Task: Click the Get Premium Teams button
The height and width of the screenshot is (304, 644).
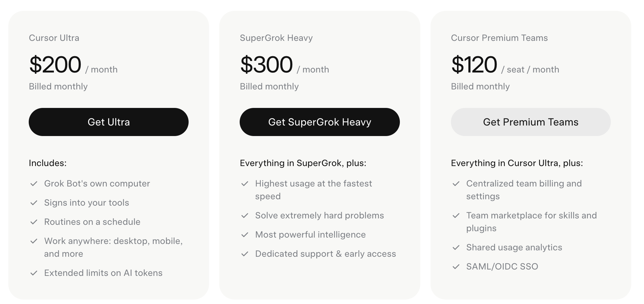Action: (531, 122)
